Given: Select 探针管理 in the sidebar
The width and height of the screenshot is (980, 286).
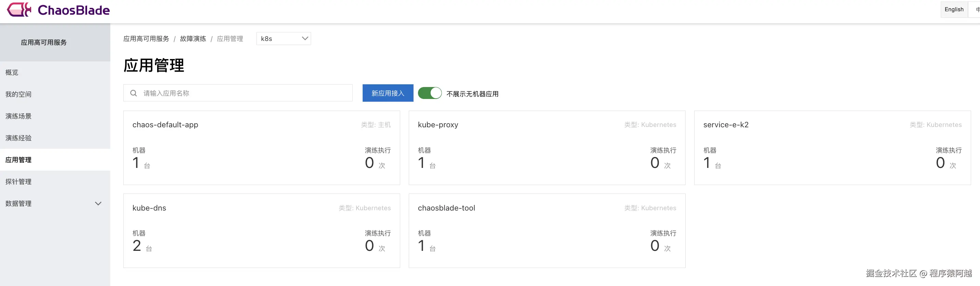Looking at the screenshot, I should [x=18, y=182].
